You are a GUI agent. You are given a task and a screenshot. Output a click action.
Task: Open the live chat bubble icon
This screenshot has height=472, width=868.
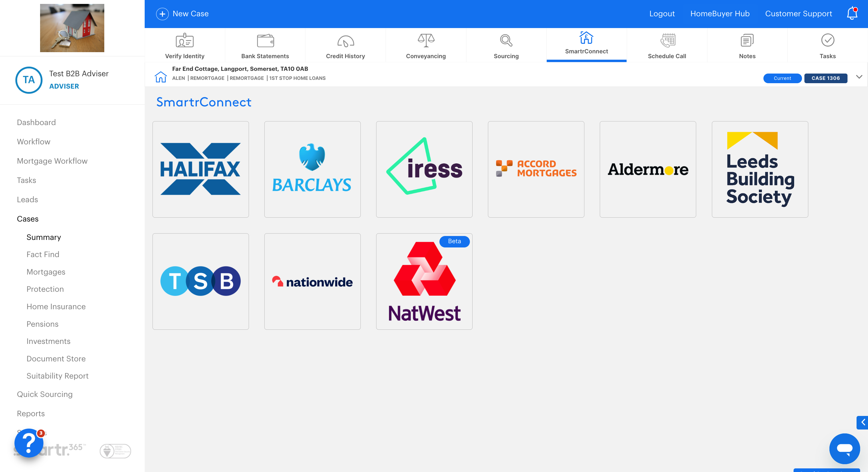[844, 448]
